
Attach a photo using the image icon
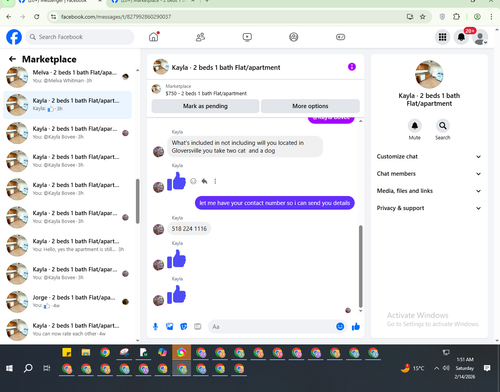[169, 327]
